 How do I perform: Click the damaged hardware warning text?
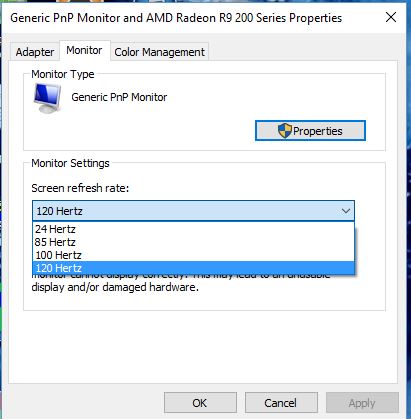click(x=115, y=287)
